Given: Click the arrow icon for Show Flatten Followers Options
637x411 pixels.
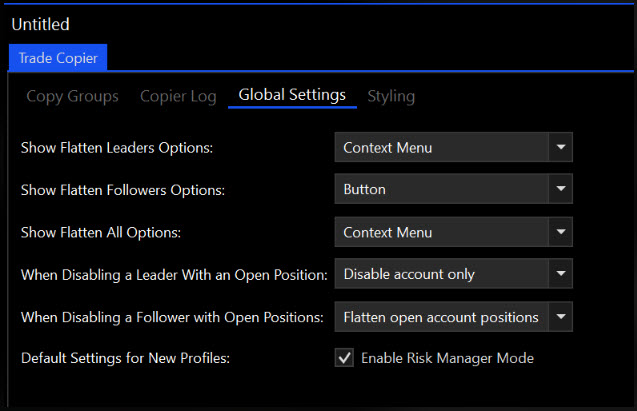Looking at the screenshot, I should pyautogui.click(x=560, y=189).
